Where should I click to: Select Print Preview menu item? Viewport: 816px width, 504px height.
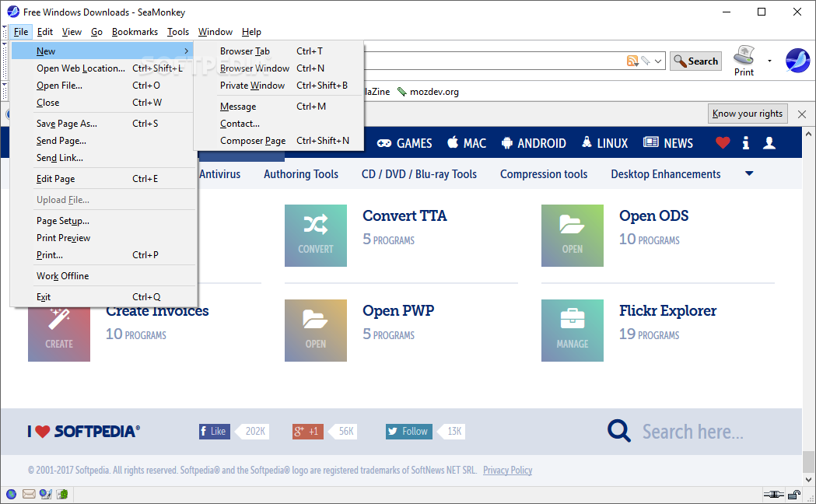(x=103, y=238)
